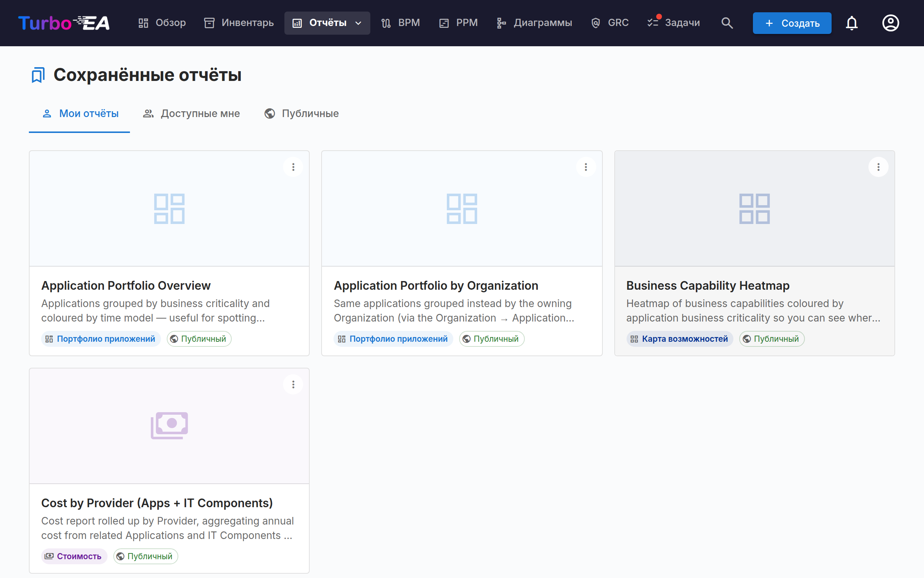Open options menu for Cost by Provider card
924x578 pixels.
(293, 385)
